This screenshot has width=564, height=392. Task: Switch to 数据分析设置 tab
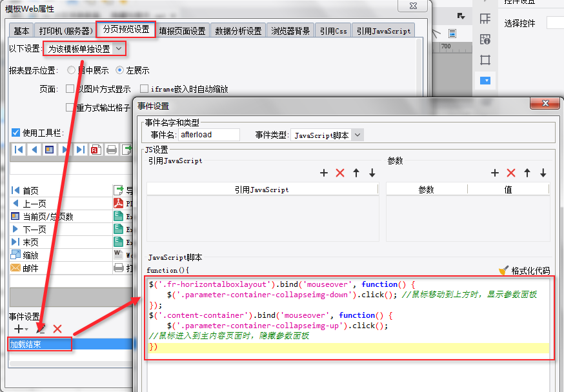pyautogui.click(x=239, y=31)
